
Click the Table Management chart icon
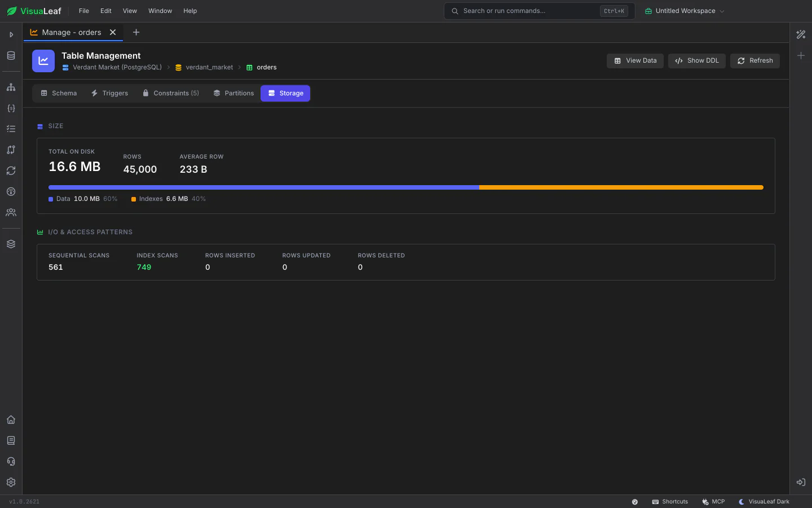tap(43, 61)
